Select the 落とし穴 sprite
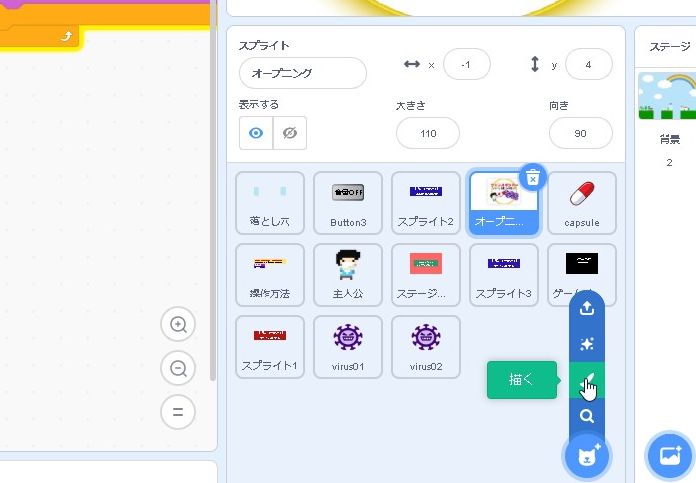This screenshot has height=483, width=696. point(270,203)
